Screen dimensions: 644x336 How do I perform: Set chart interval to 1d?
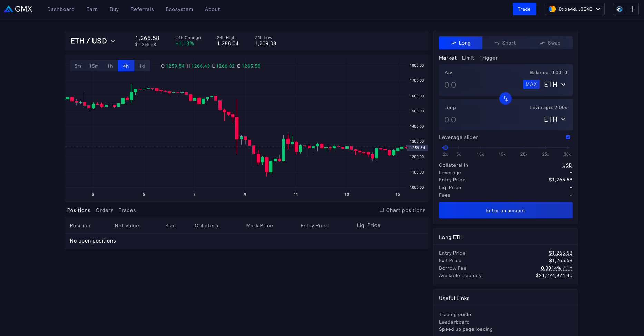point(142,66)
